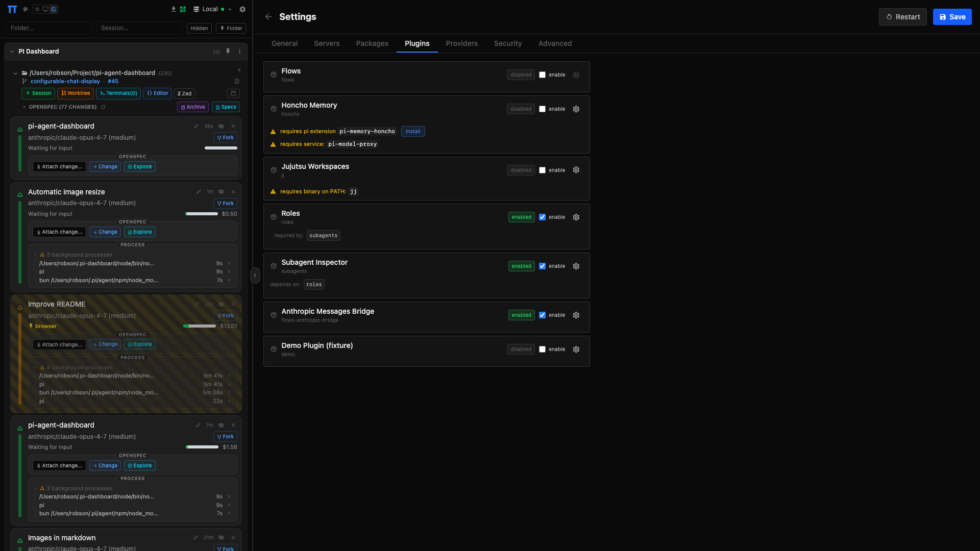Open the configurable-chat-display branch link
The height and width of the screenshot is (551, 980).
tap(65, 82)
